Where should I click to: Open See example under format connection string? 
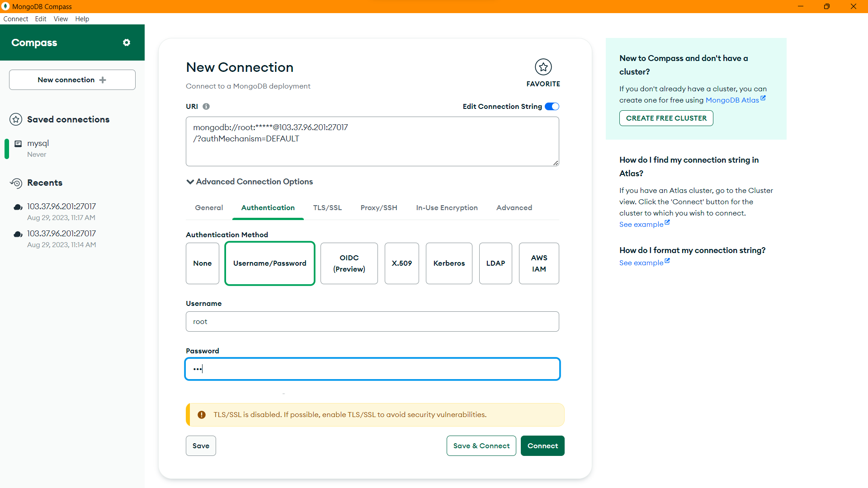(642, 263)
